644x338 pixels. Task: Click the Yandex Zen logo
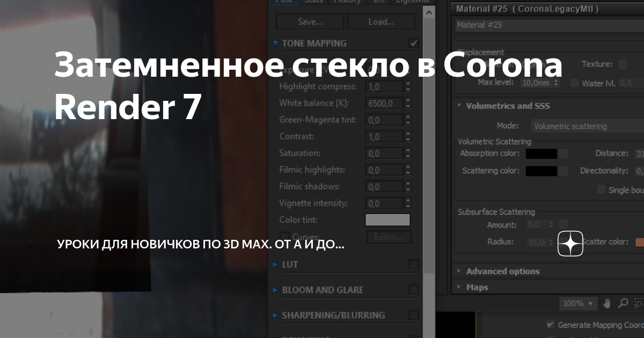[570, 244]
